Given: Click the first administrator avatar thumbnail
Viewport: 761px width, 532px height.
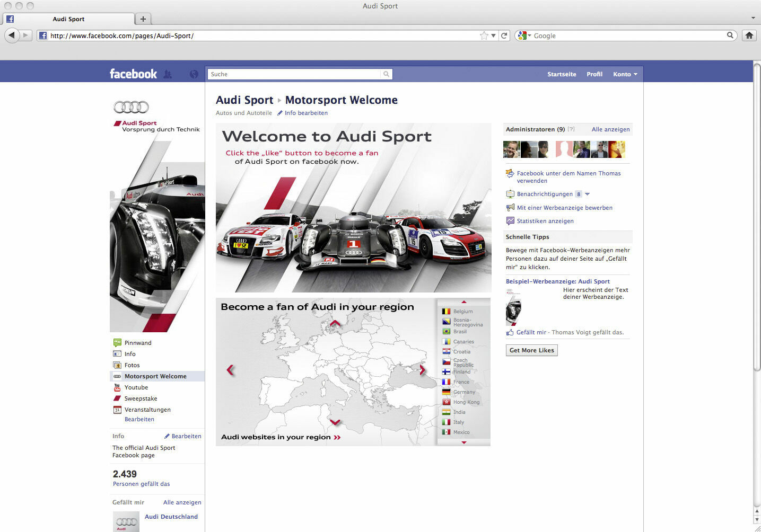Looking at the screenshot, I should [511, 149].
